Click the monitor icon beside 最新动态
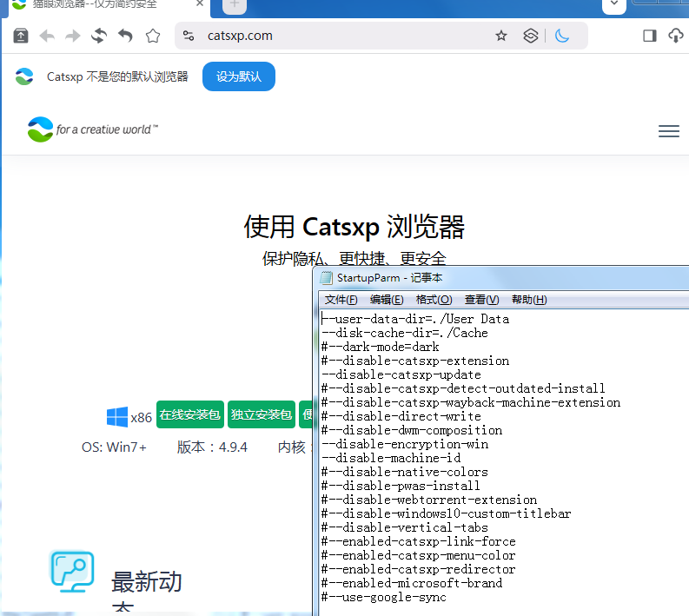 coord(72,571)
